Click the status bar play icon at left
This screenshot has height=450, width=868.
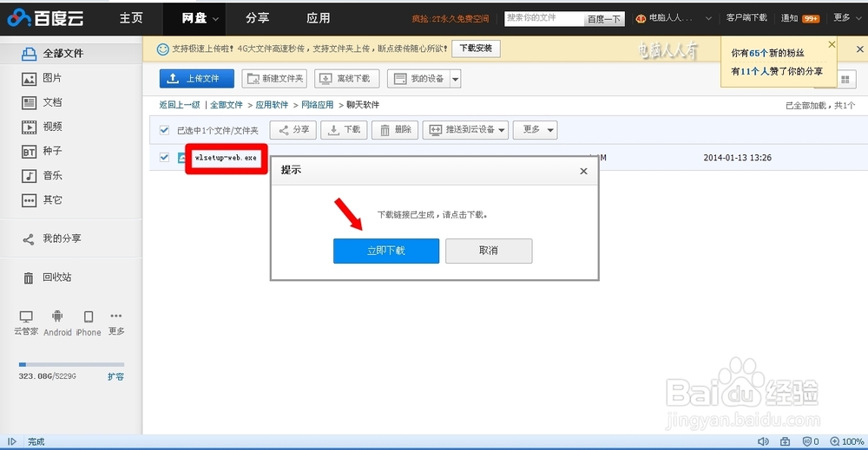click(12, 441)
